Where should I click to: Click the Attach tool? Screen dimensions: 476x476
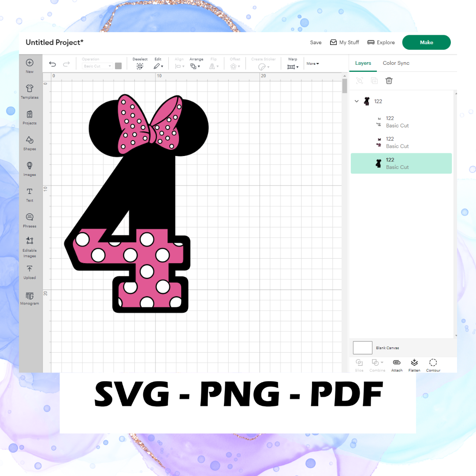pos(397,365)
